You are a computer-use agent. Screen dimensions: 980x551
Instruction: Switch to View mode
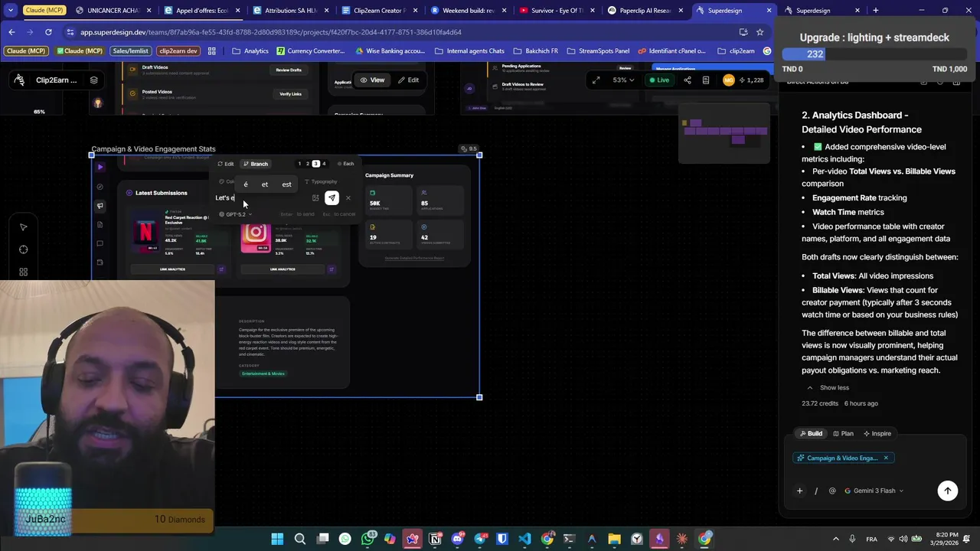pyautogui.click(x=372, y=80)
